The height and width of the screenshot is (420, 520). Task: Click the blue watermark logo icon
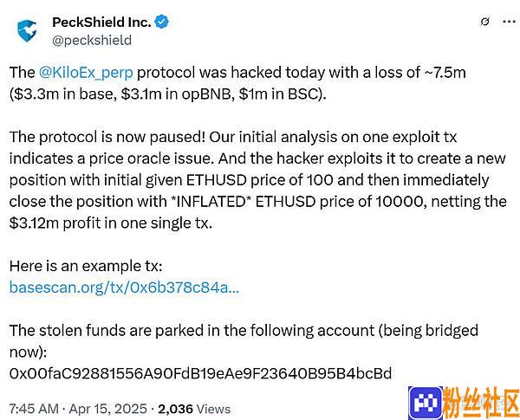coord(426,403)
